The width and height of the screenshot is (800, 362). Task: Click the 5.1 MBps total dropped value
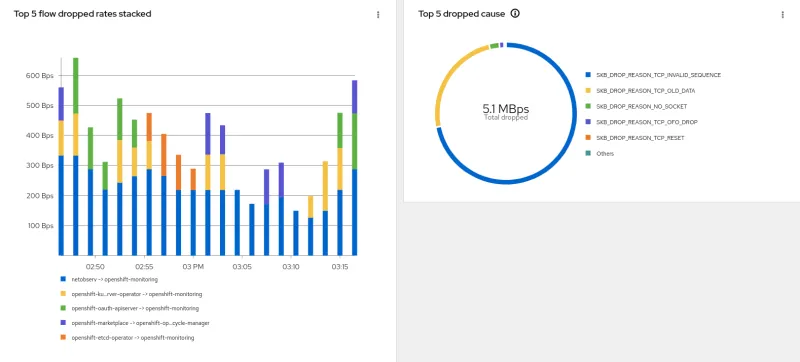pyautogui.click(x=506, y=109)
